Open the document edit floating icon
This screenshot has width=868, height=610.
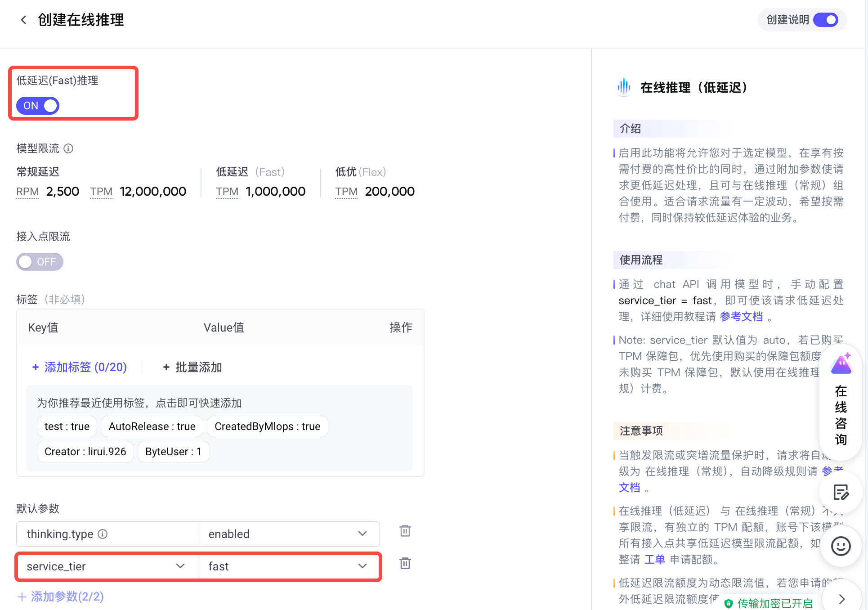pos(841,493)
